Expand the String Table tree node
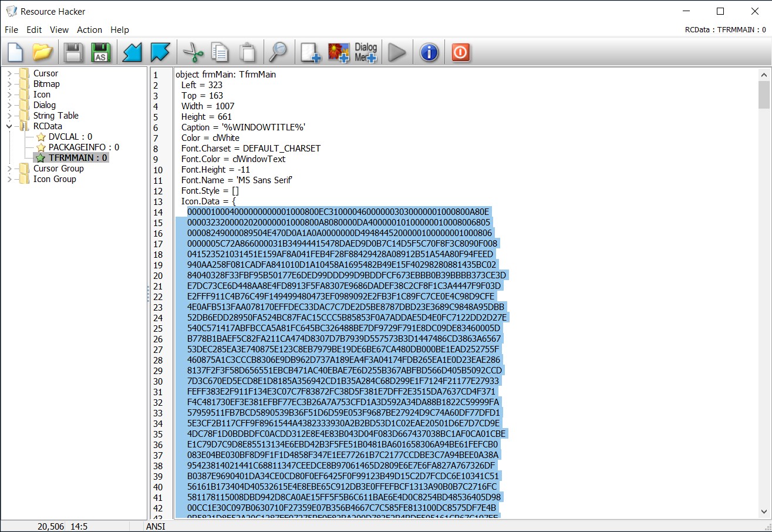Viewport: 772px width, 532px height. 9,116
